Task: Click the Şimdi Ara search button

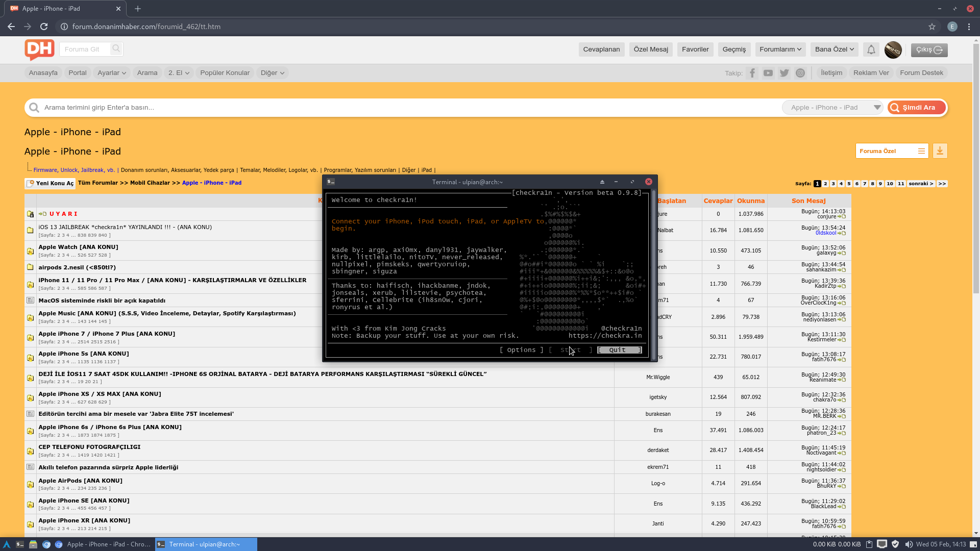Action: point(917,108)
